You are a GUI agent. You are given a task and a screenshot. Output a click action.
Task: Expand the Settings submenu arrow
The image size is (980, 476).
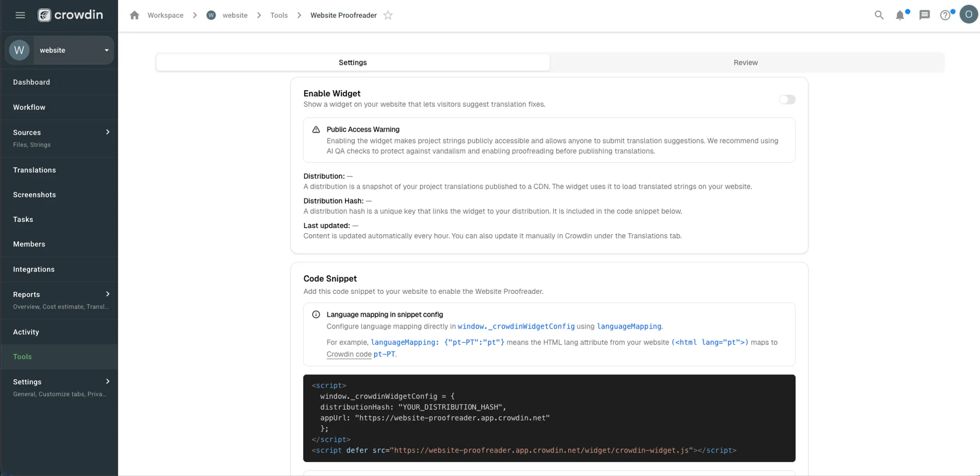point(108,382)
